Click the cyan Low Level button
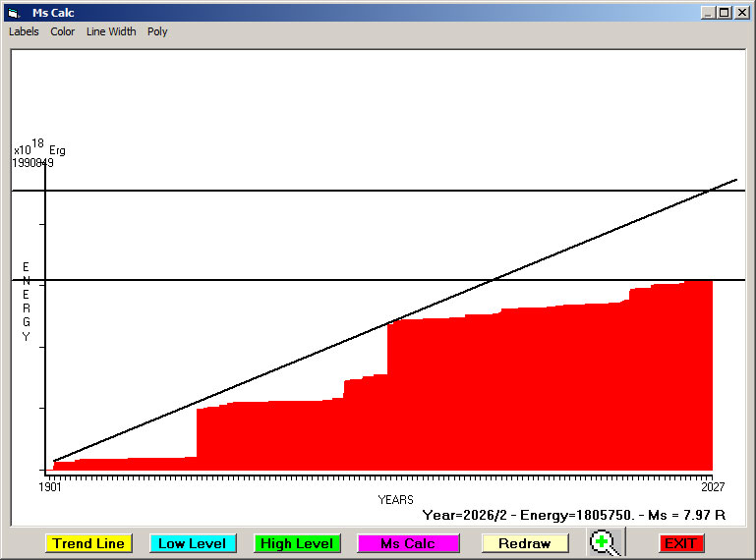756x560 pixels. tap(193, 543)
